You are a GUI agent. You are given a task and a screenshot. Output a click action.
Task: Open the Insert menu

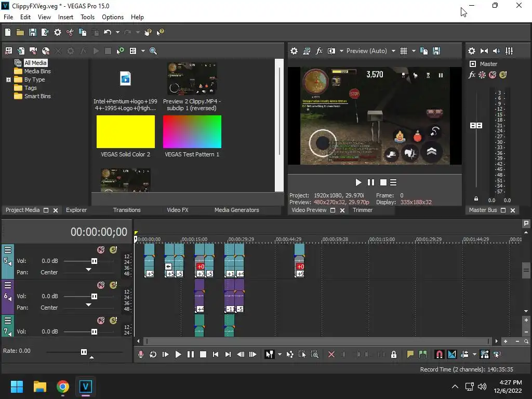(65, 17)
